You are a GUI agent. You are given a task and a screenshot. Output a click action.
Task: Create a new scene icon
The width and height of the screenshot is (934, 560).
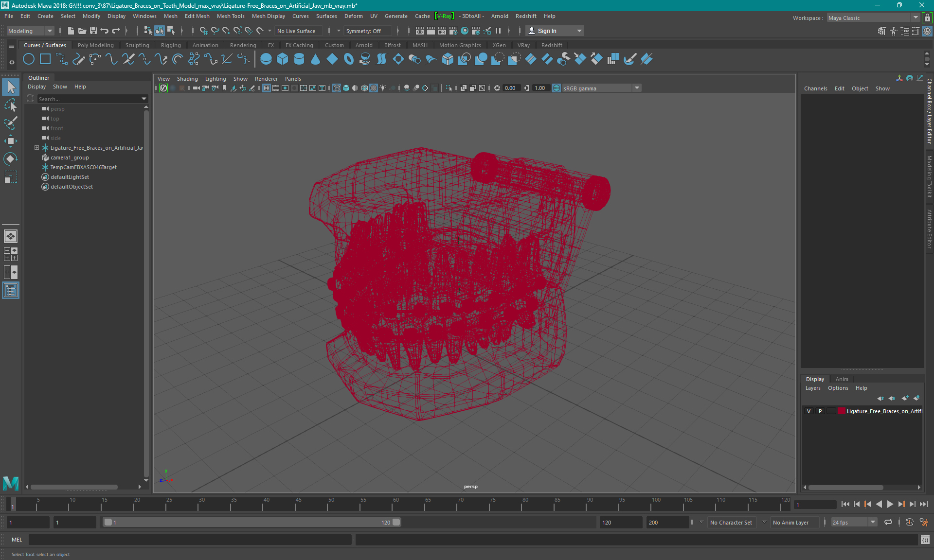click(x=71, y=31)
